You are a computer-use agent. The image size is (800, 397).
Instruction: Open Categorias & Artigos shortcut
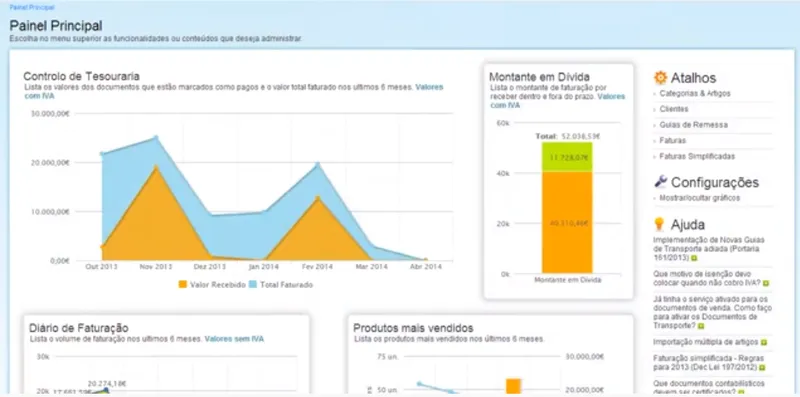(694, 93)
